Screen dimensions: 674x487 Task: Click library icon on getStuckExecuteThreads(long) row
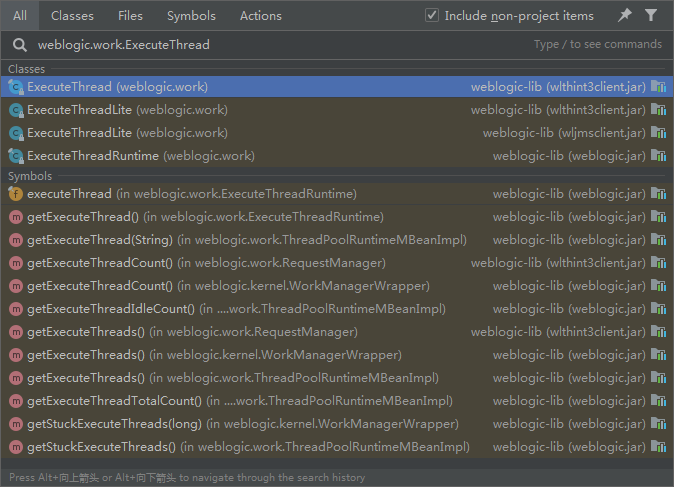659,423
